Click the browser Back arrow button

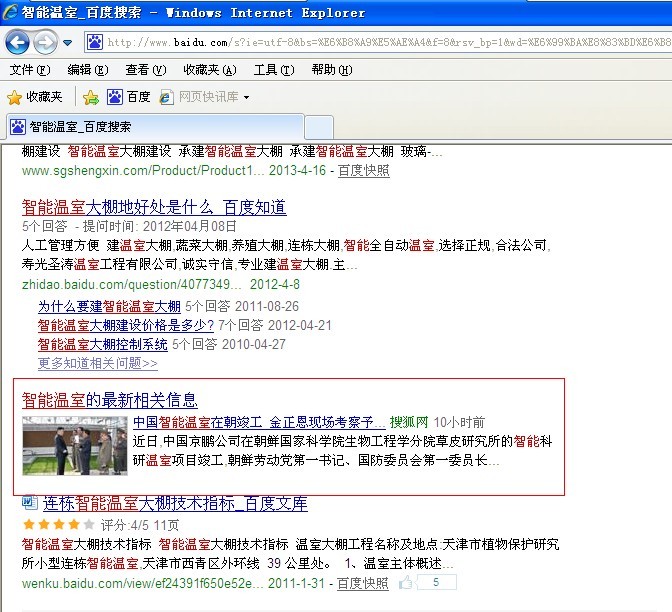coord(18,42)
